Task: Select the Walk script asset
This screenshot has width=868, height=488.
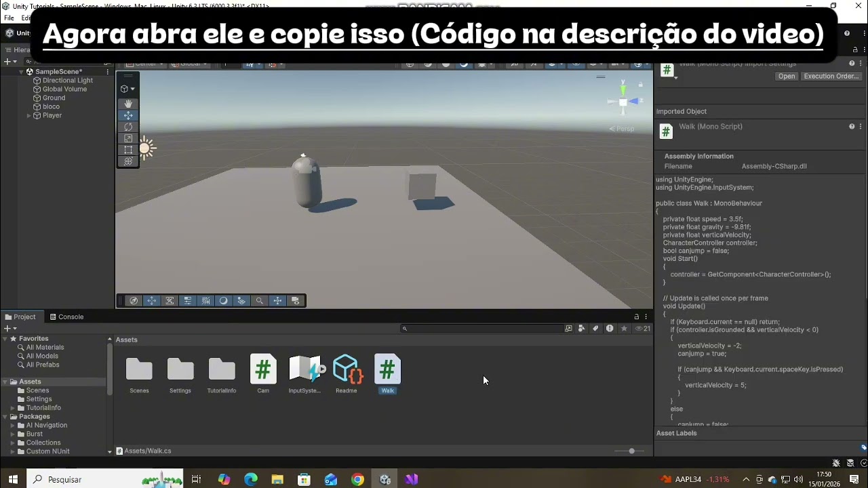Action: (387, 373)
